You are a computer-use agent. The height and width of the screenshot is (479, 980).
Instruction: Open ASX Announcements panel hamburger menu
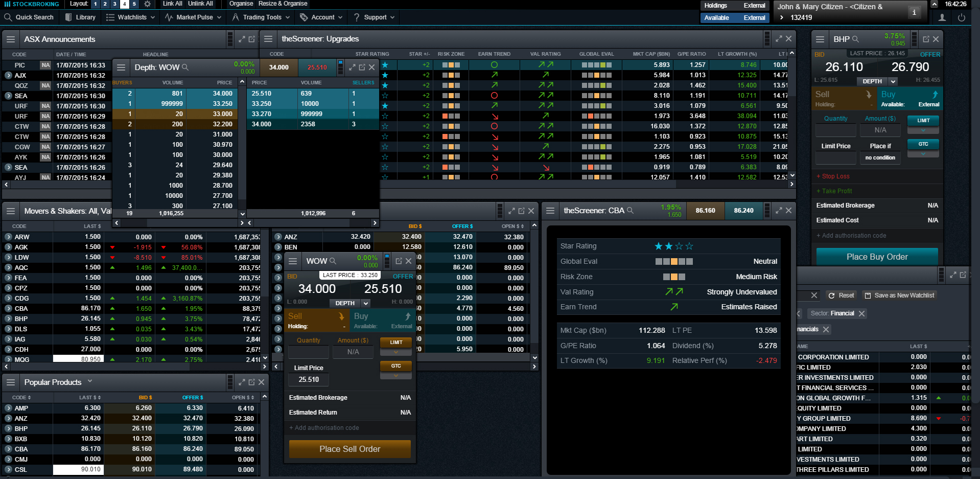click(x=10, y=39)
